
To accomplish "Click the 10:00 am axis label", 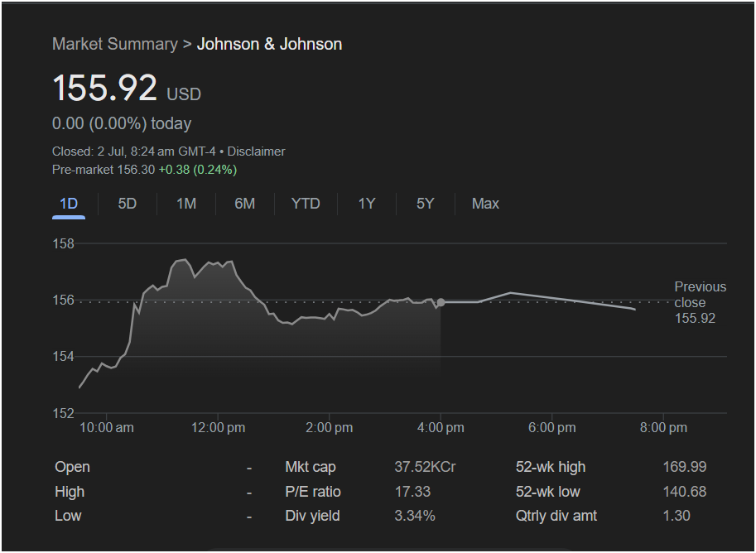I will pos(107,427).
